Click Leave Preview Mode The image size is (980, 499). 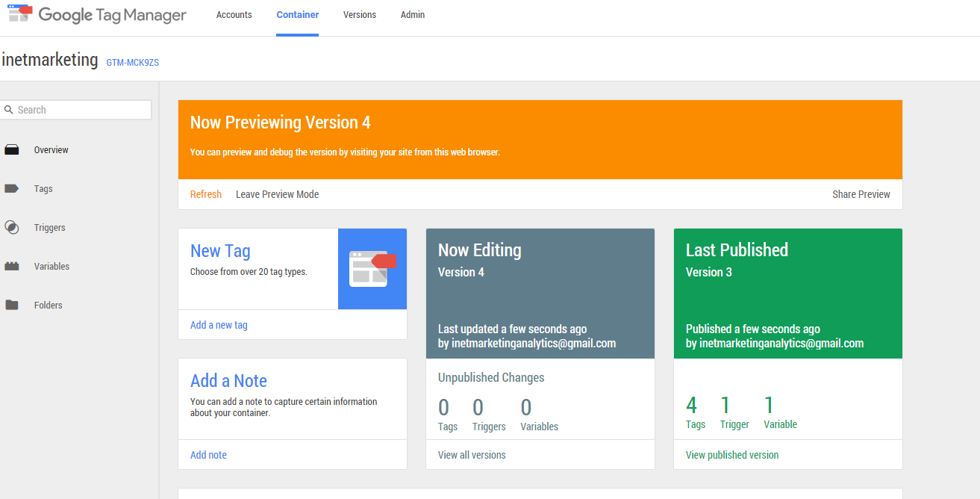click(x=277, y=194)
